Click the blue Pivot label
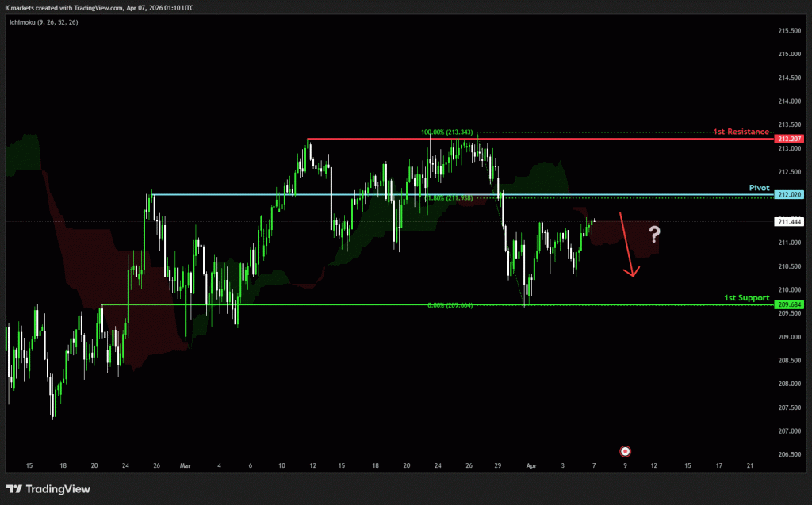Screen dimensions: 812x505 (x=759, y=187)
